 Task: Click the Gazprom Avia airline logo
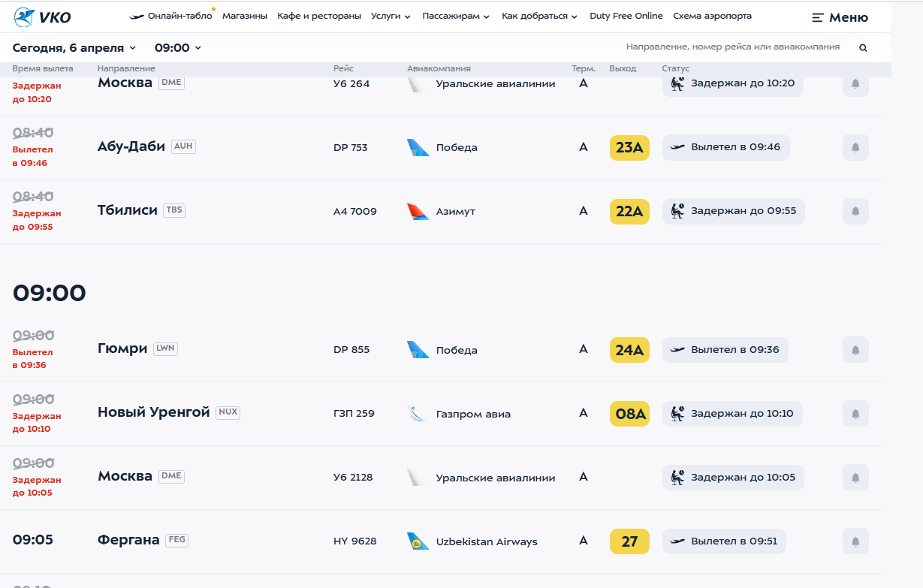click(x=418, y=413)
